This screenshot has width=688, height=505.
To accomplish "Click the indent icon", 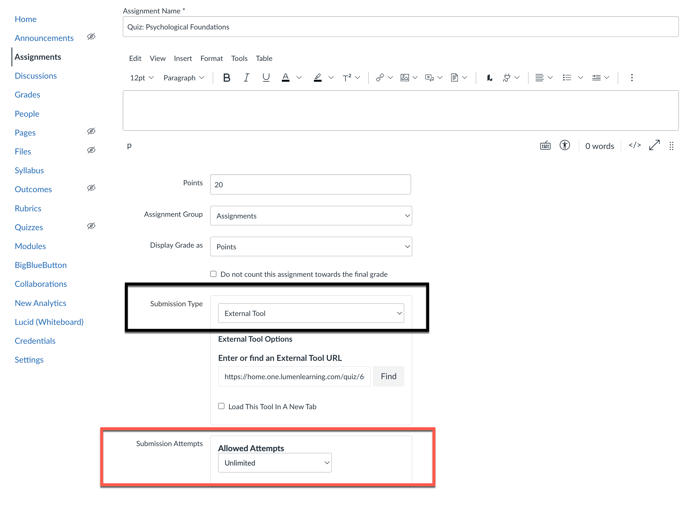I will point(596,78).
